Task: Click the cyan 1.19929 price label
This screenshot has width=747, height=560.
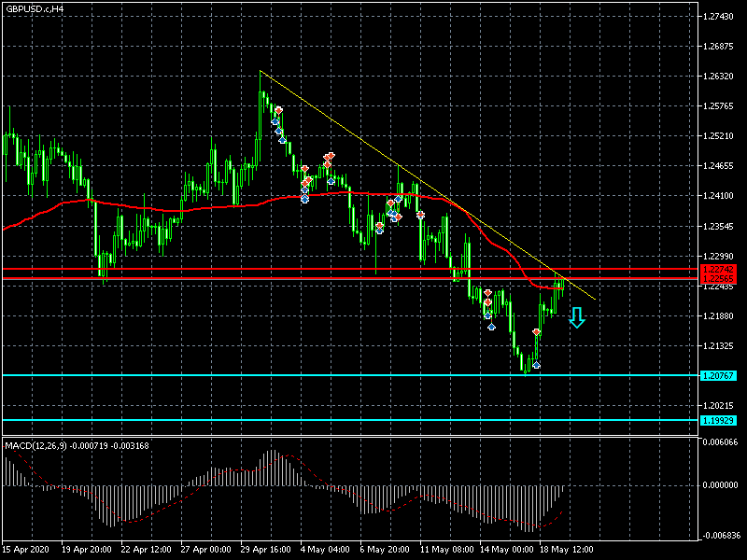Action: (x=714, y=421)
